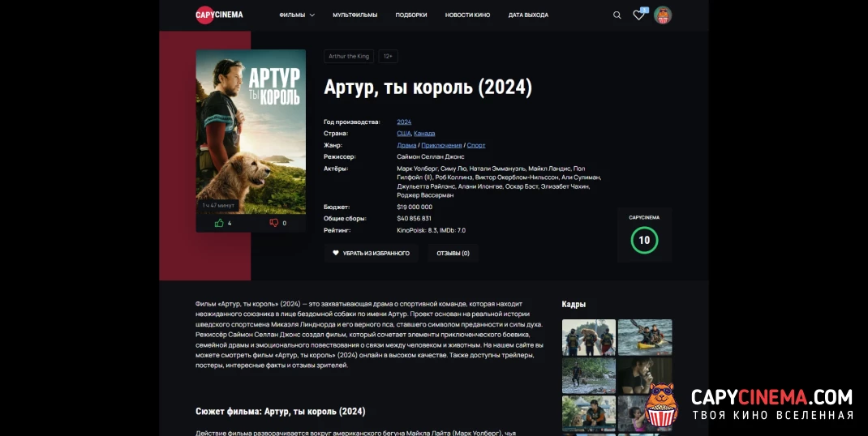This screenshot has height=436, width=868.
Task: Follow the Канада country link
Action: tap(424, 134)
